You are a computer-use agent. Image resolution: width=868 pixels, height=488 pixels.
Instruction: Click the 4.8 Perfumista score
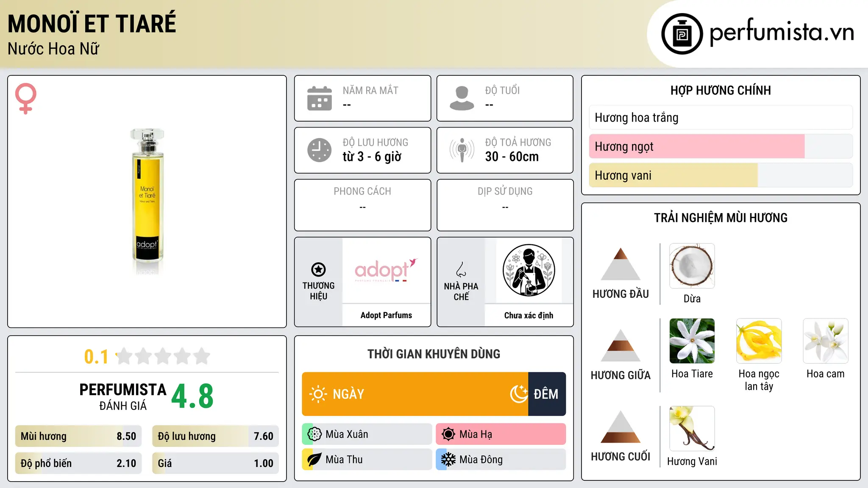point(192,396)
